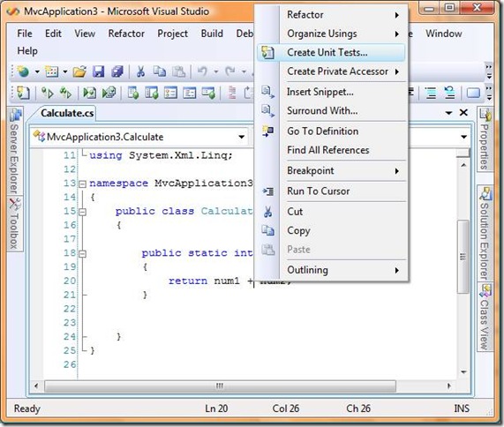Open a file with the folder icon

pos(79,71)
